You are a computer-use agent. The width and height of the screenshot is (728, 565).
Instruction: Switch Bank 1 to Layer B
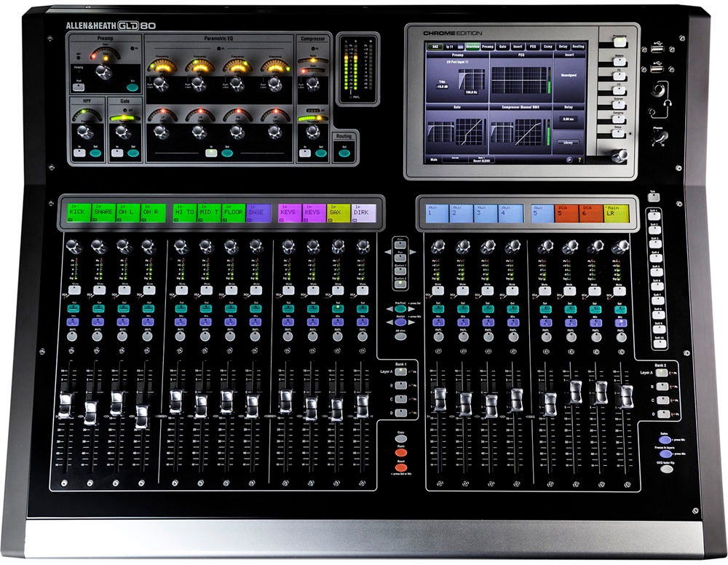(x=400, y=385)
